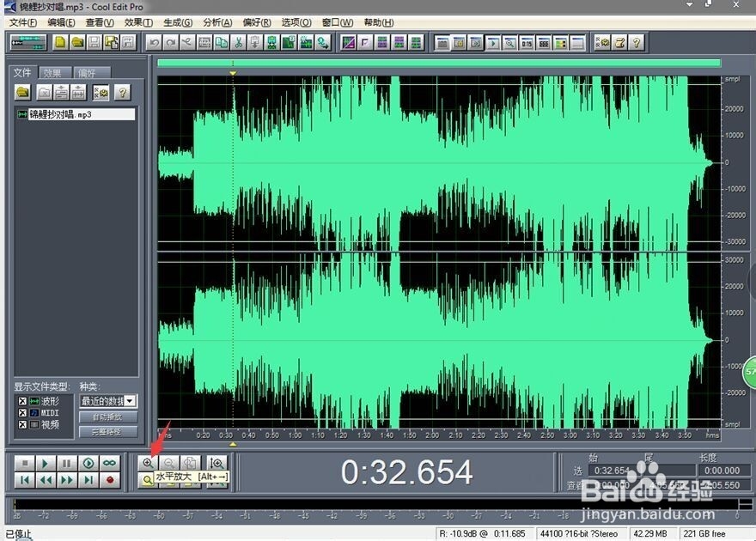Zoom out horizontally
This screenshot has width=756, height=541.
click(168, 463)
